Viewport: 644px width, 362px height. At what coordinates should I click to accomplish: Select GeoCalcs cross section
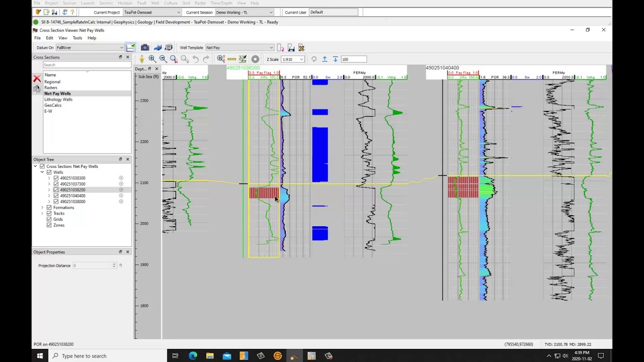click(x=53, y=106)
